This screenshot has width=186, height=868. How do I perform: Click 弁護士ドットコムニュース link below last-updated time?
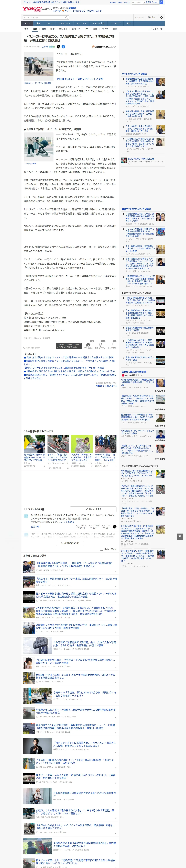(x=106, y=386)
